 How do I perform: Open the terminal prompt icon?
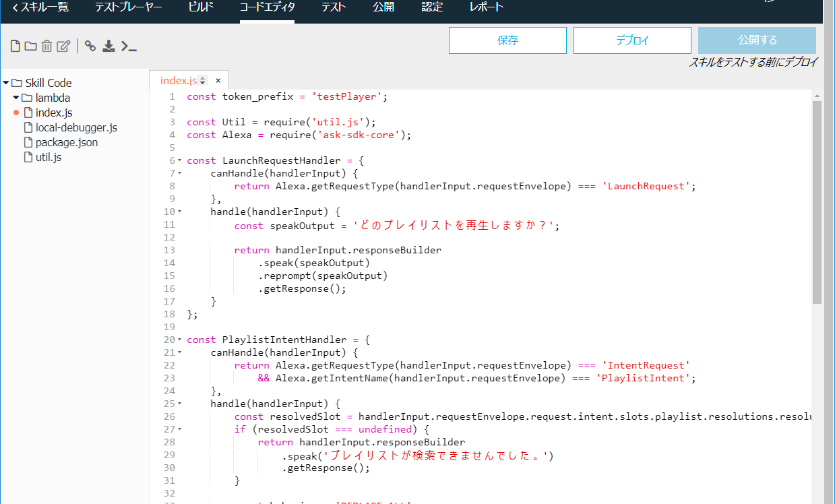tap(129, 46)
